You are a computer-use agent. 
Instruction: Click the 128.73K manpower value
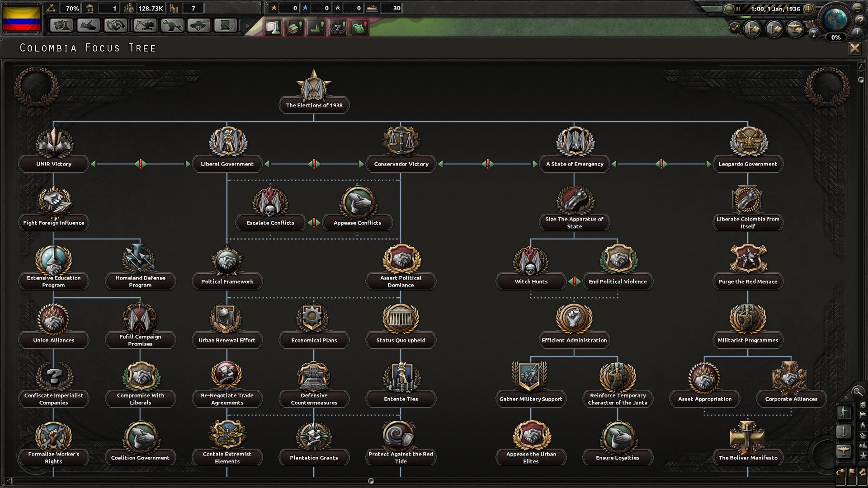point(151,8)
